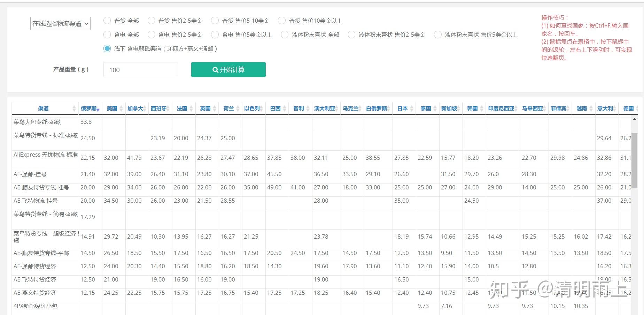Click 4PX新邮经济小包 row label
Screen dimensions: 644x315
[x=36, y=306]
